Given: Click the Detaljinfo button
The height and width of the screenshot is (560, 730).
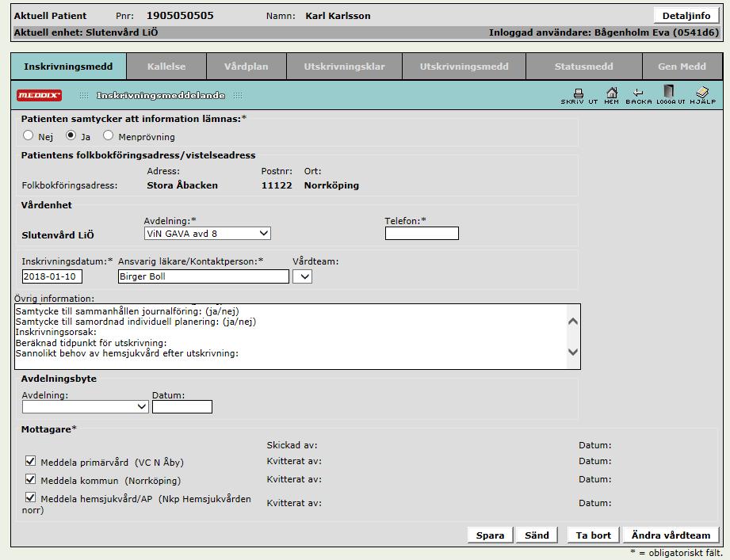Looking at the screenshot, I should [686, 16].
